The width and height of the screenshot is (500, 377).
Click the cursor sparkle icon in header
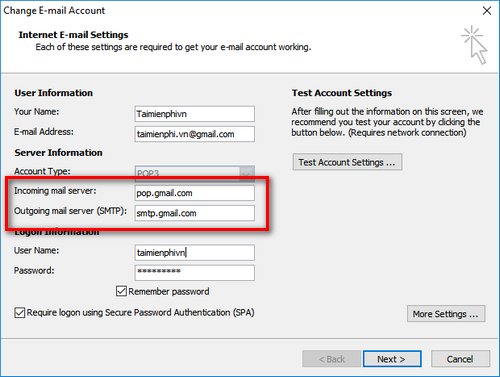[x=475, y=45]
